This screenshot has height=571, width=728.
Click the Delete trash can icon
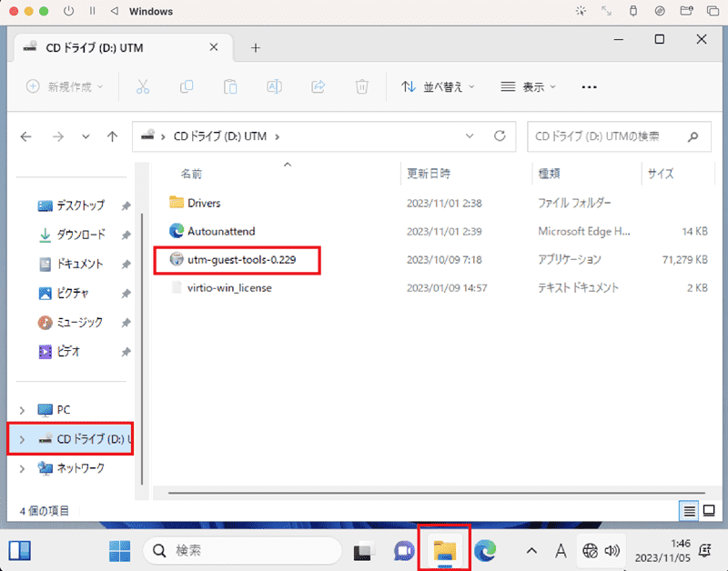tap(361, 86)
